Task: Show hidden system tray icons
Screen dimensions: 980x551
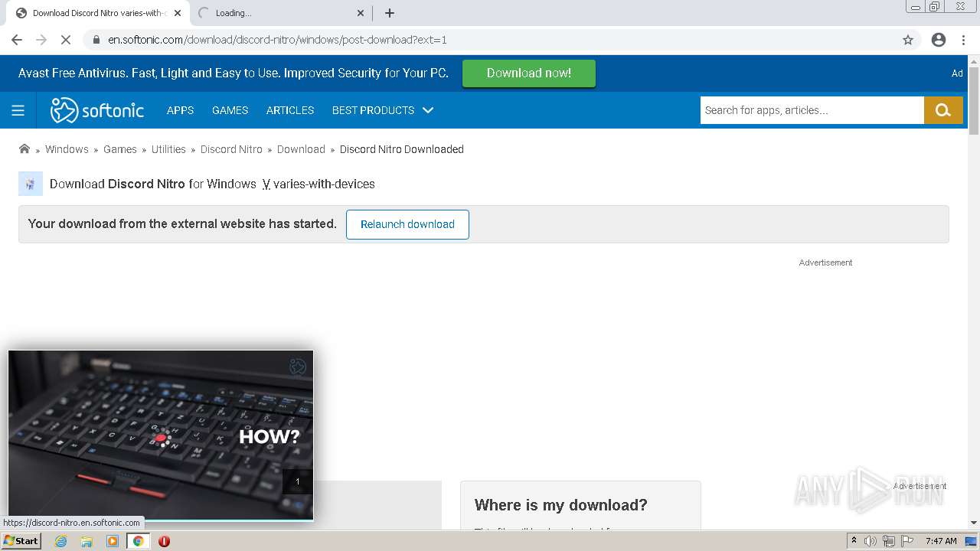Action: pyautogui.click(x=854, y=541)
